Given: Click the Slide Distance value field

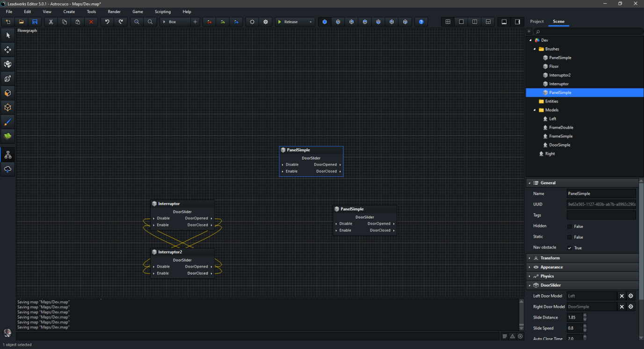Looking at the screenshot, I should tap(574, 318).
